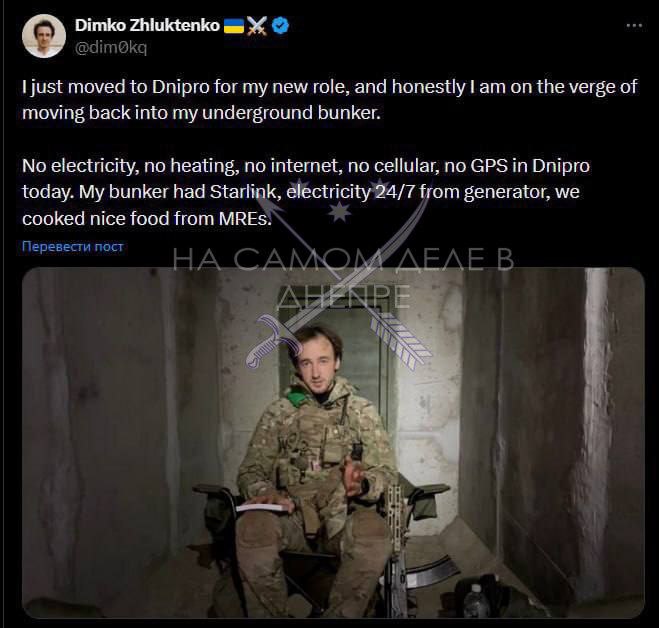The image size is (659, 628).
Task: Click the Ukrainian flag emoji beside the name
Action: coord(234,26)
